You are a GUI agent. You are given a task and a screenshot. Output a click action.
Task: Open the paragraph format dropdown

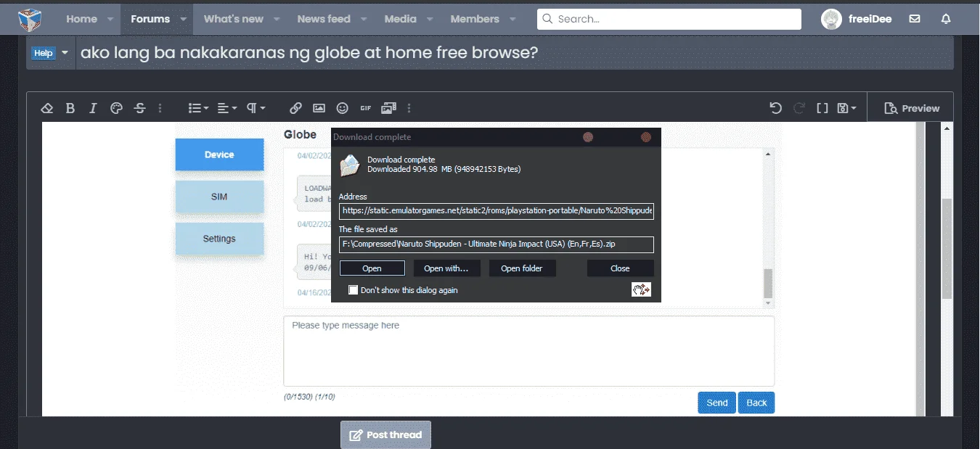[256, 108]
